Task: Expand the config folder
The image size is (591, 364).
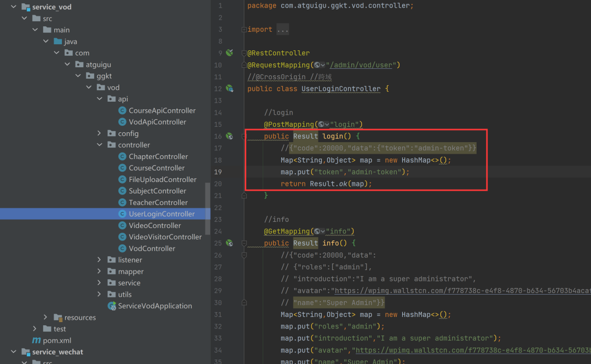Action: (x=99, y=133)
